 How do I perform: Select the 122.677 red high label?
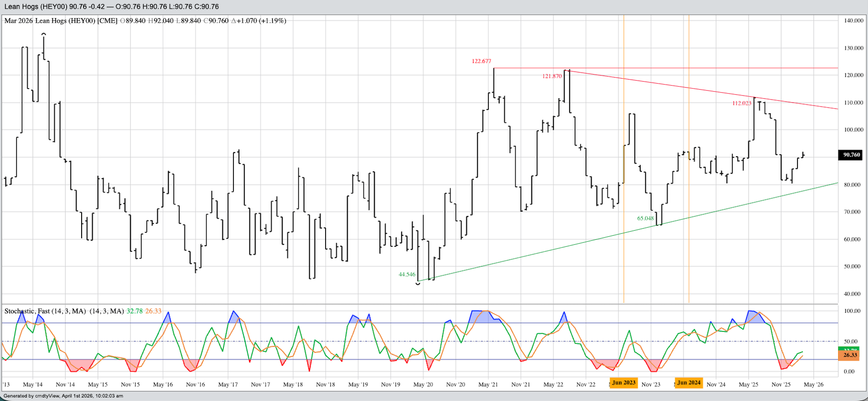click(x=481, y=61)
